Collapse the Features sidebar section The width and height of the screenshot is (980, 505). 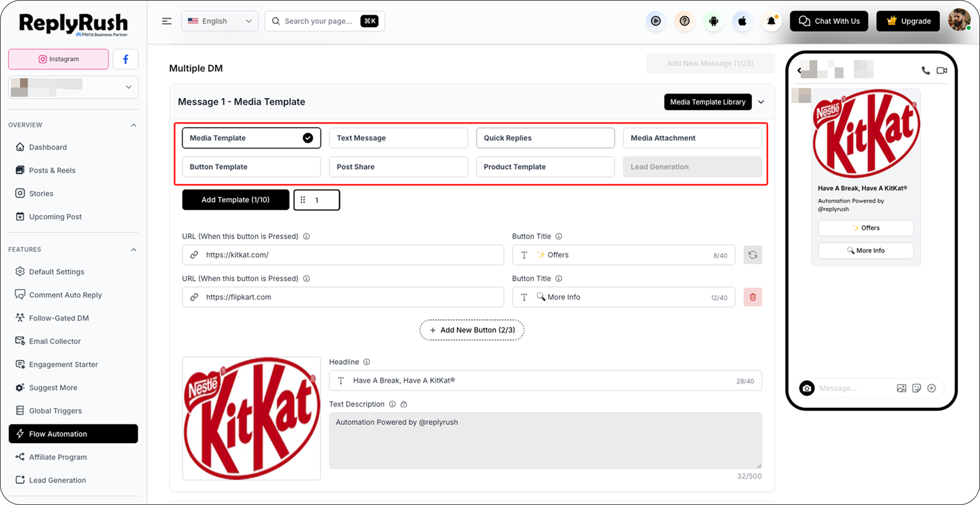(x=133, y=250)
